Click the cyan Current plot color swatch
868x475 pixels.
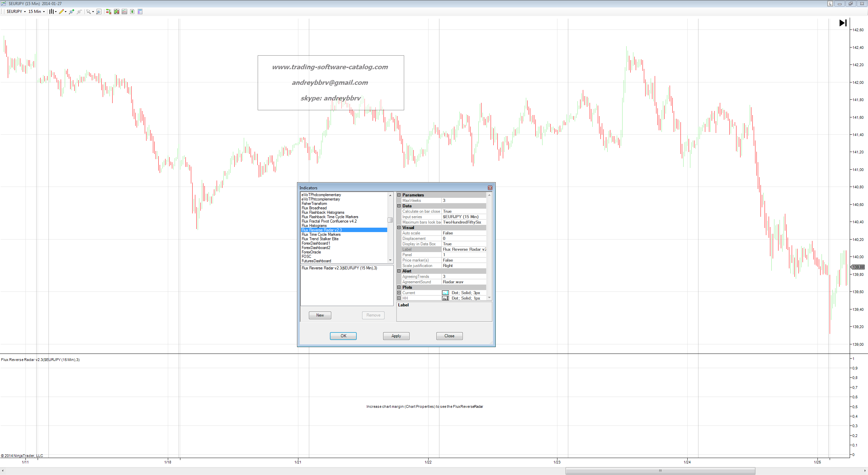click(446, 293)
